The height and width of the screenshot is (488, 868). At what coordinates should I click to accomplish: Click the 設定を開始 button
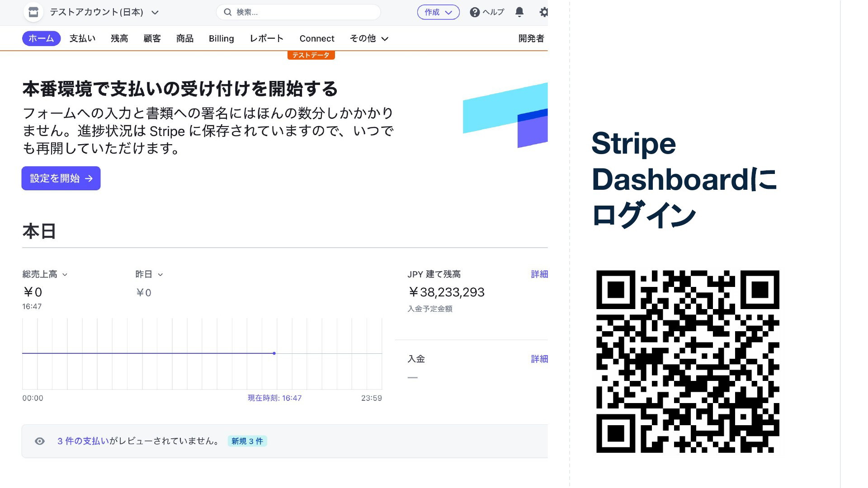click(61, 178)
